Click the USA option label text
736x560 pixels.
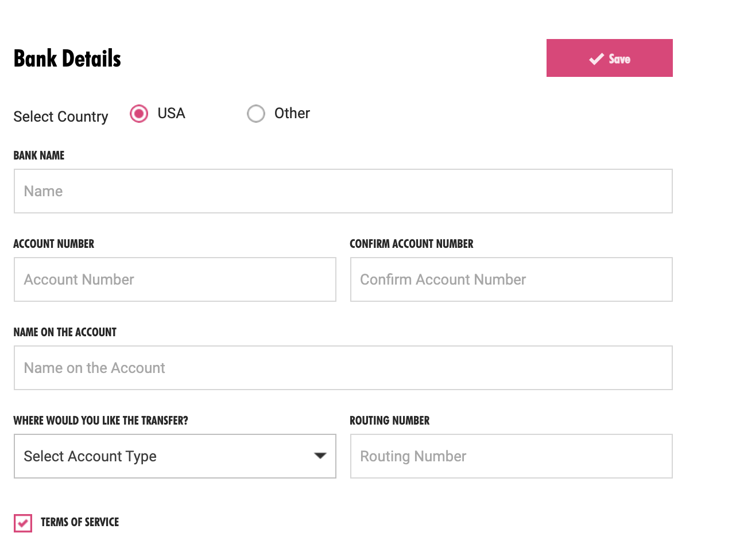tap(171, 114)
